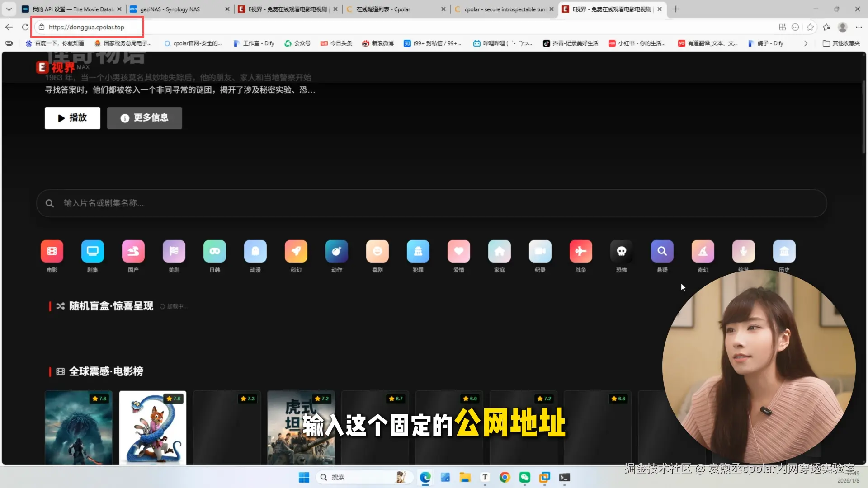Launch WeChat from the taskbar
Viewport: 868px width, 488px height.
(x=524, y=477)
